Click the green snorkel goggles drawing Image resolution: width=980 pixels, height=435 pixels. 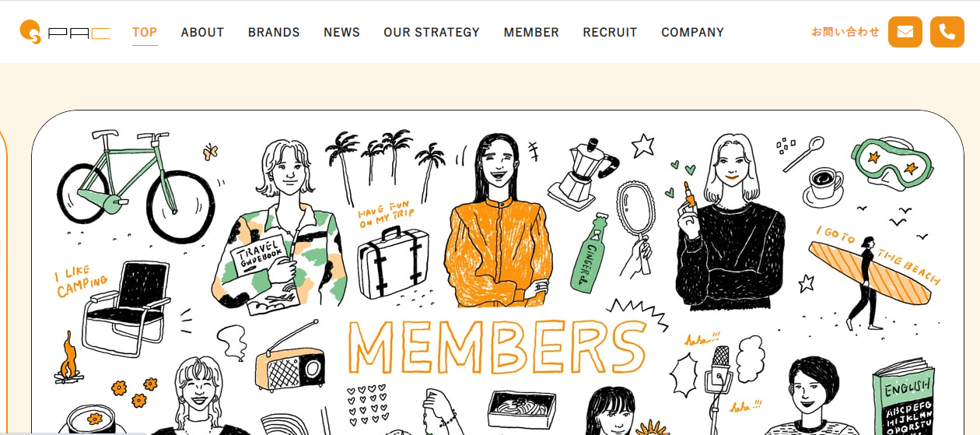892,163
